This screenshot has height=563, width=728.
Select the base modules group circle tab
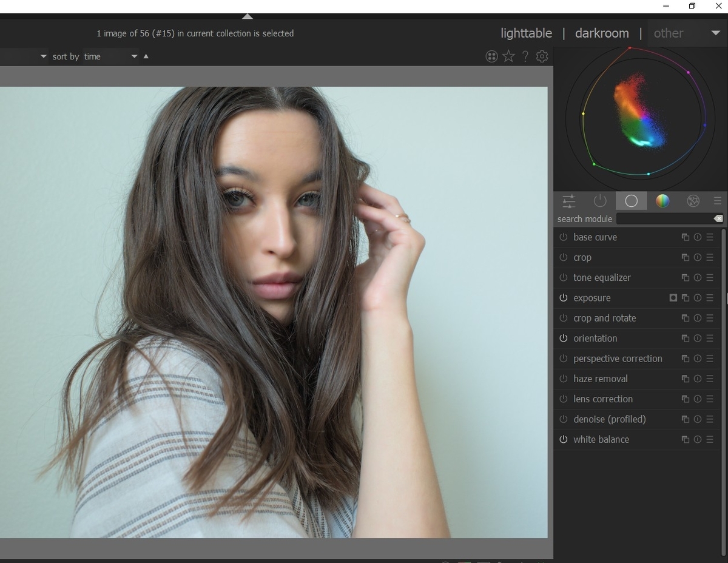click(x=631, y=201)
